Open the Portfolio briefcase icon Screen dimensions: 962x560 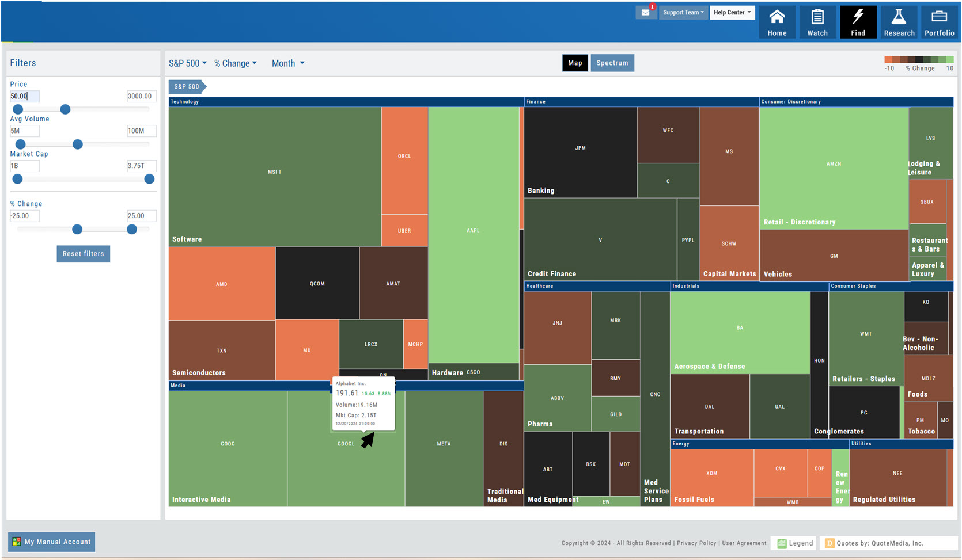coord(939,22)
